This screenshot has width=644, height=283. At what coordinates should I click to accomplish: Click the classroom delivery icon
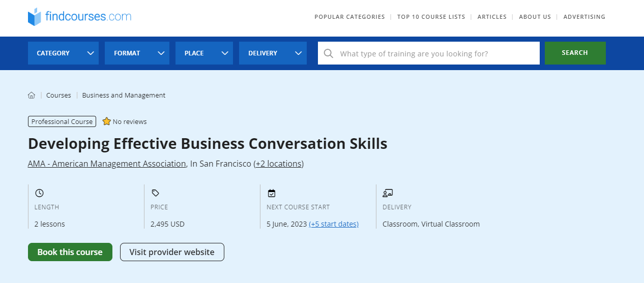[x=388, y=193]
